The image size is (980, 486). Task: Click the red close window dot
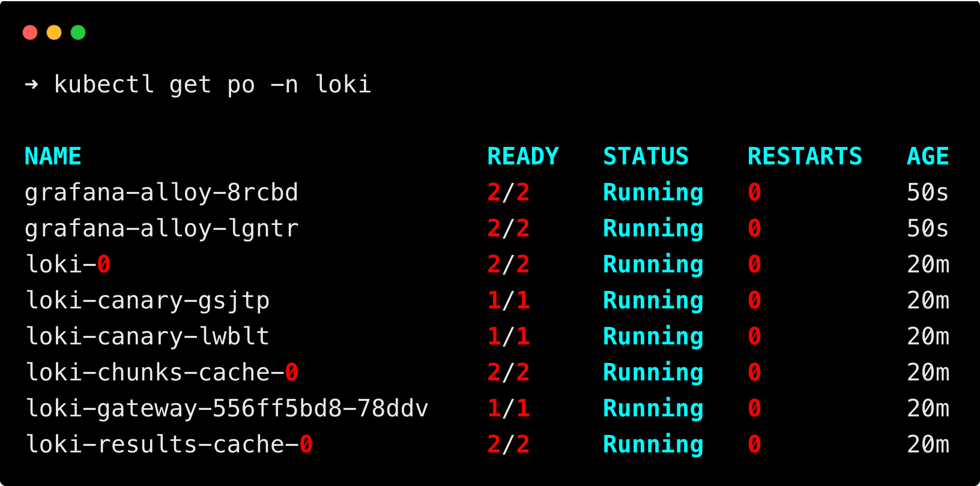(30, 32)
